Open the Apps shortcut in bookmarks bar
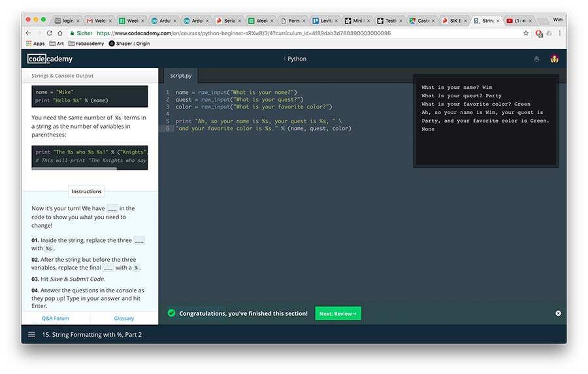The image size is (588, 374). point(35,44)
